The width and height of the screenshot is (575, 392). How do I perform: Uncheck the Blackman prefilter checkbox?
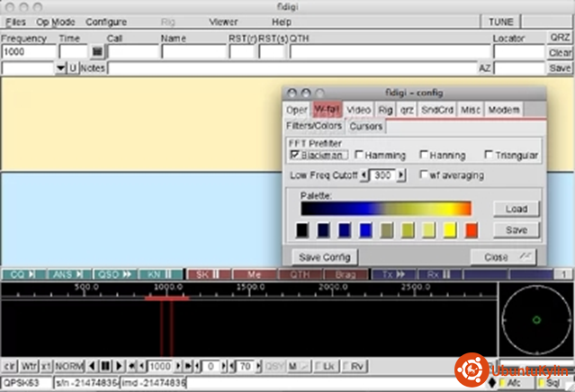295,156
